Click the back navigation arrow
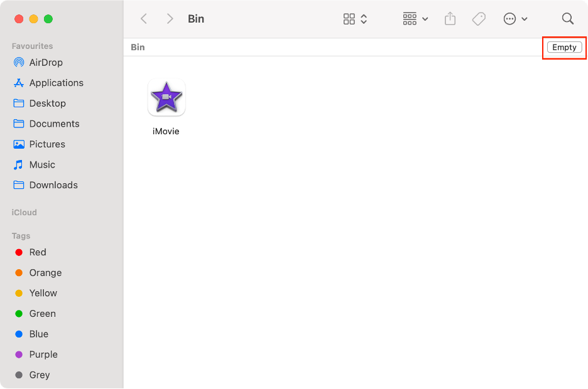This screenshot has height=389, width=588. (x=143, y=19)
